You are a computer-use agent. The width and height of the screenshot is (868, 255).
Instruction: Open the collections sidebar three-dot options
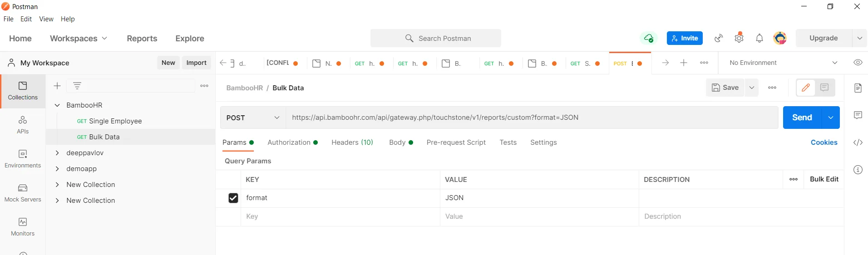pos(204,86)
